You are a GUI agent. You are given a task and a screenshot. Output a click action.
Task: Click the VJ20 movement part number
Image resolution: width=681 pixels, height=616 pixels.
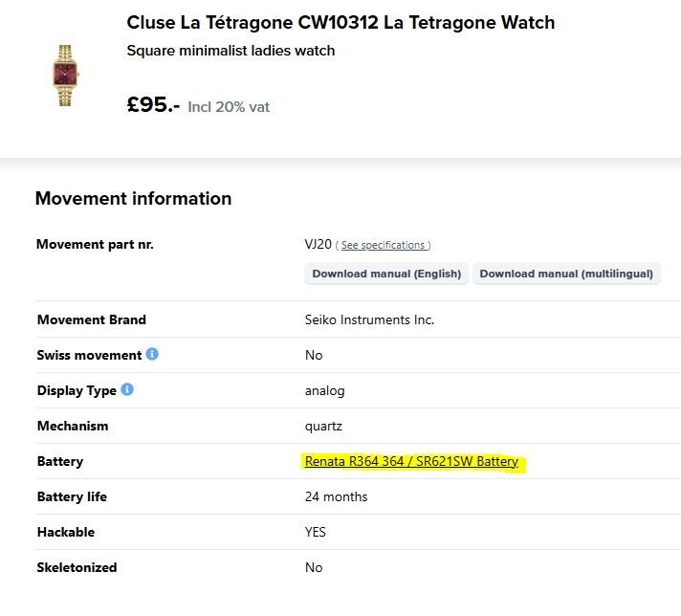click(x=319, y=244)
